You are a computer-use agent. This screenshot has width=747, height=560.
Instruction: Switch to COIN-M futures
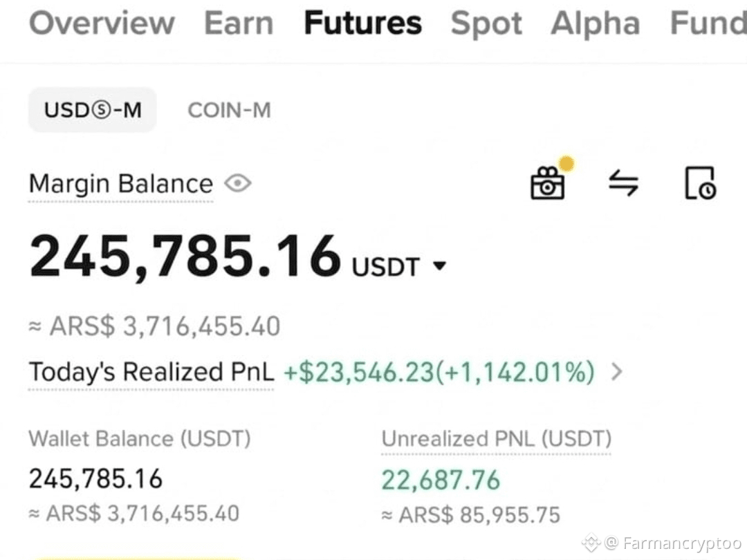coord(229,111)
